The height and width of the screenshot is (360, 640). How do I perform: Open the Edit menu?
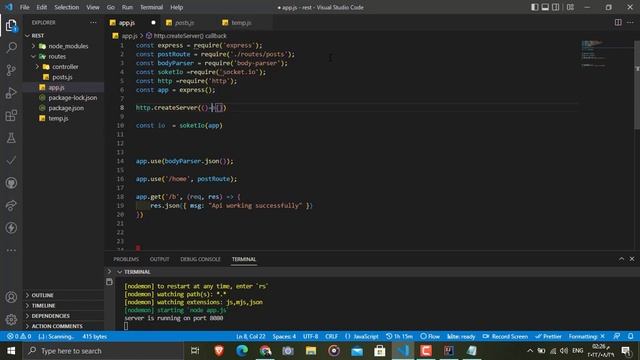[42, 7]
